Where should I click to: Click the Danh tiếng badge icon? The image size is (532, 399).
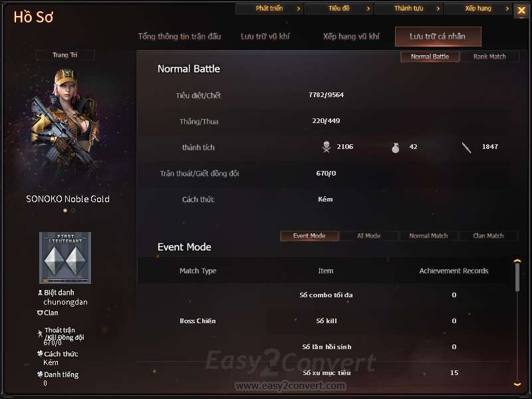tap(40, 374)
